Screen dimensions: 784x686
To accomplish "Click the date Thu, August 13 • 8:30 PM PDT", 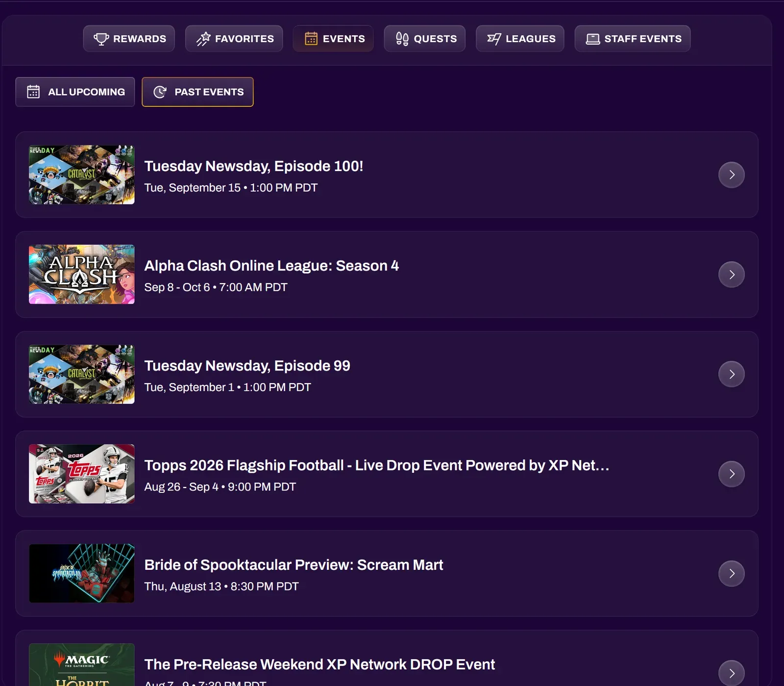I will (x=221, y=587).
